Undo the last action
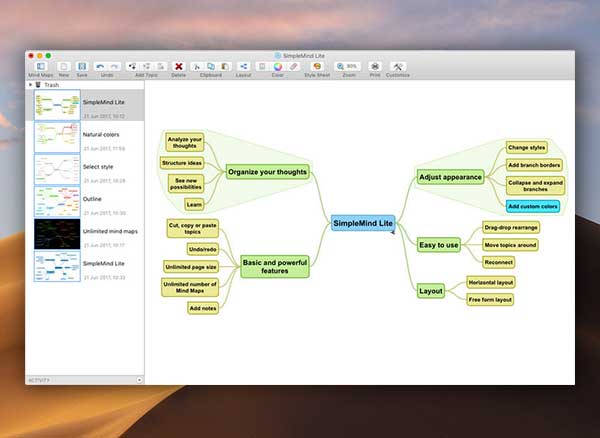Screen dimensions: 600x438 [x=100, y=67]
